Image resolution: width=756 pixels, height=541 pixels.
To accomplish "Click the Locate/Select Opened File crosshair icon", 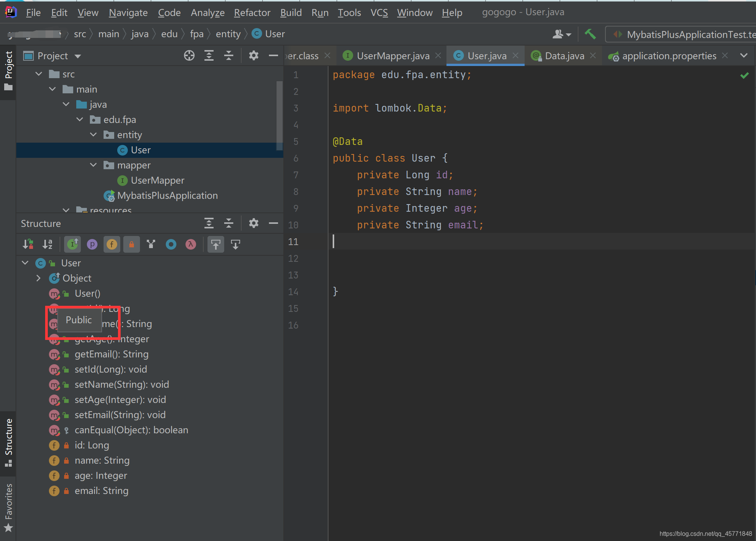I will coord(189,56).
